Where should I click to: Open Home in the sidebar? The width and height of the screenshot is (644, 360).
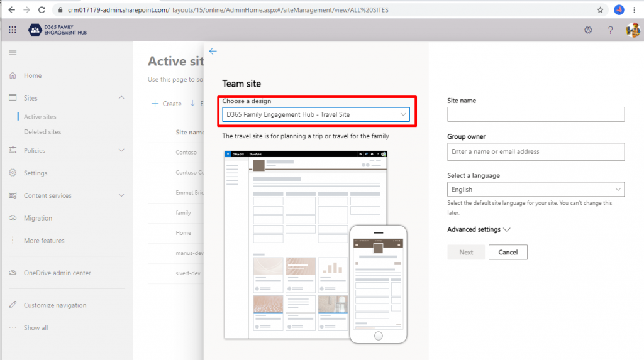coord(33,75)
